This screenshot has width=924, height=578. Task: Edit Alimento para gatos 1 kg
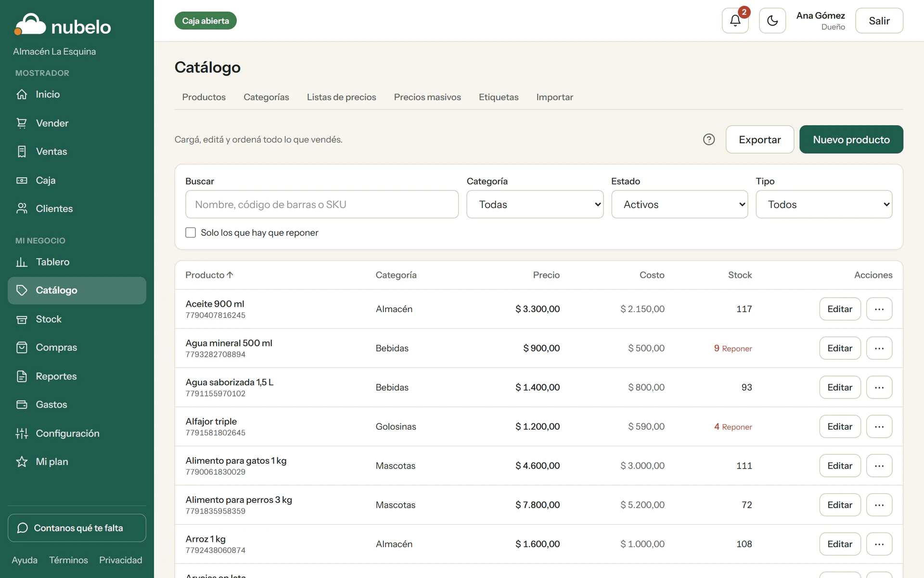tap(840, 466)
